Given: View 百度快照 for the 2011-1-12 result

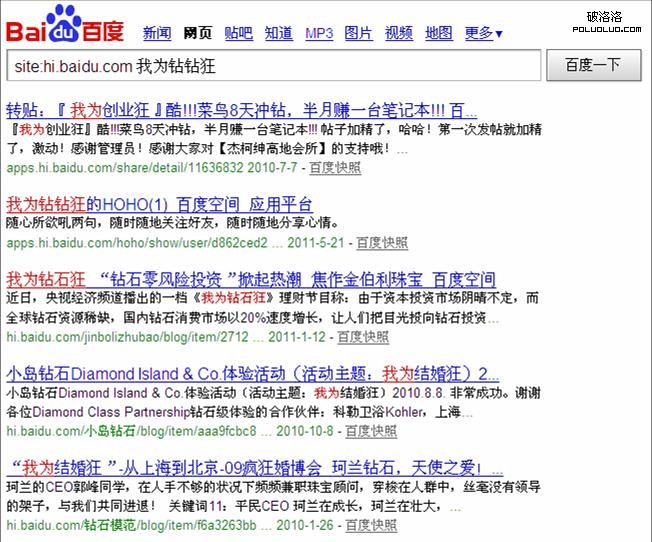Looking at the screenshot, I should (x=362, y=336).
